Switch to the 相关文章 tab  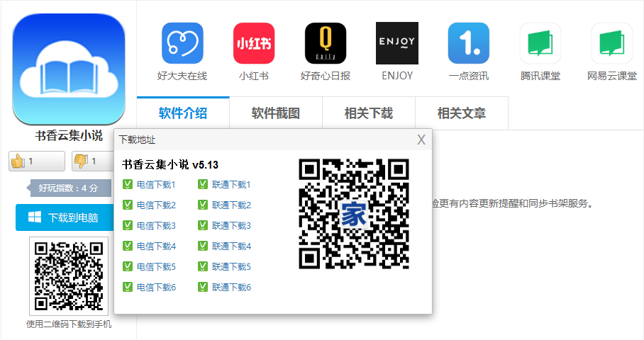[462, 113]
